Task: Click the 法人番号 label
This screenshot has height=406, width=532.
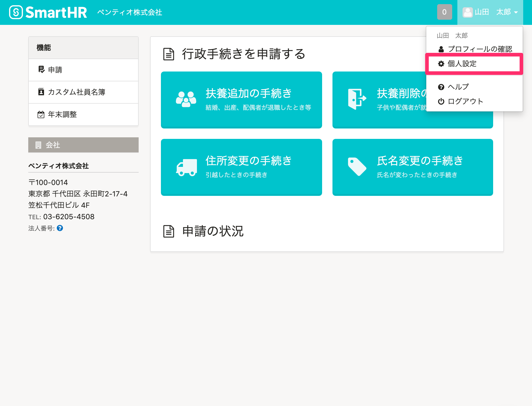Action: [41, 228]
